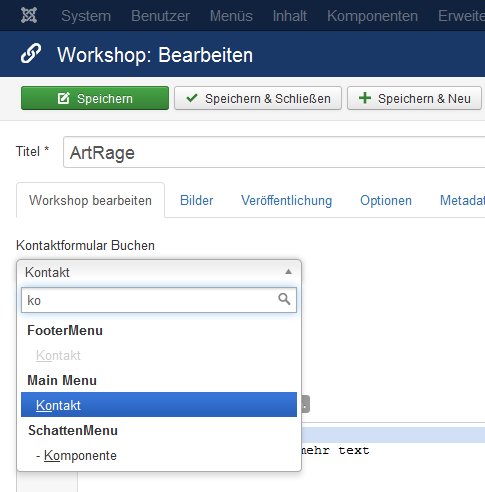This screenshot has width=485, height=492.
Task: Open the Komponenten menu
Action: [372, 16]
